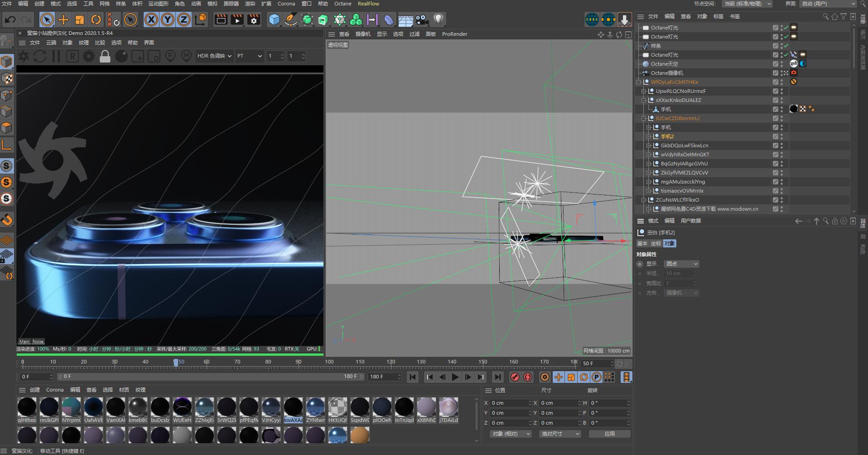Viewport: 868px width, 455px height.
Task: Add a Cube primitive object
Action: pos(275,19)
